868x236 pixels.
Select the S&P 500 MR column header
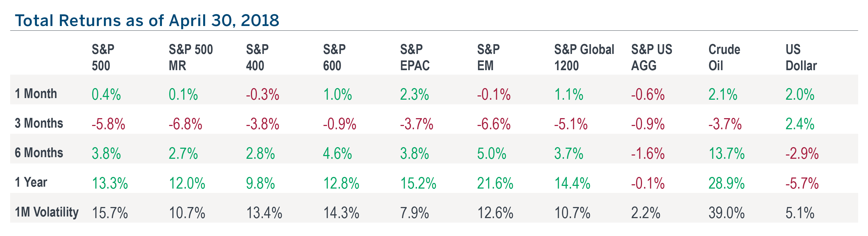[x=190, y=57]
